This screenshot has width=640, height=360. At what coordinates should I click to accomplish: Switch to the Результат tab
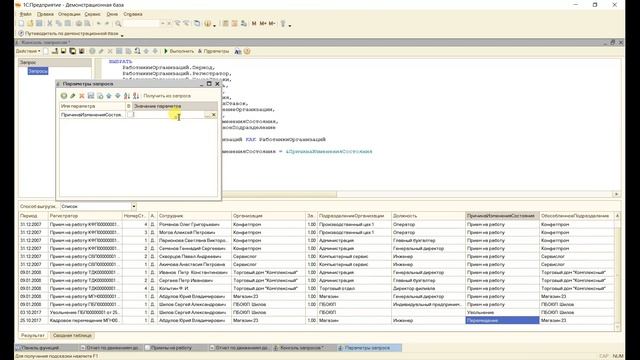tap(33, 336)
